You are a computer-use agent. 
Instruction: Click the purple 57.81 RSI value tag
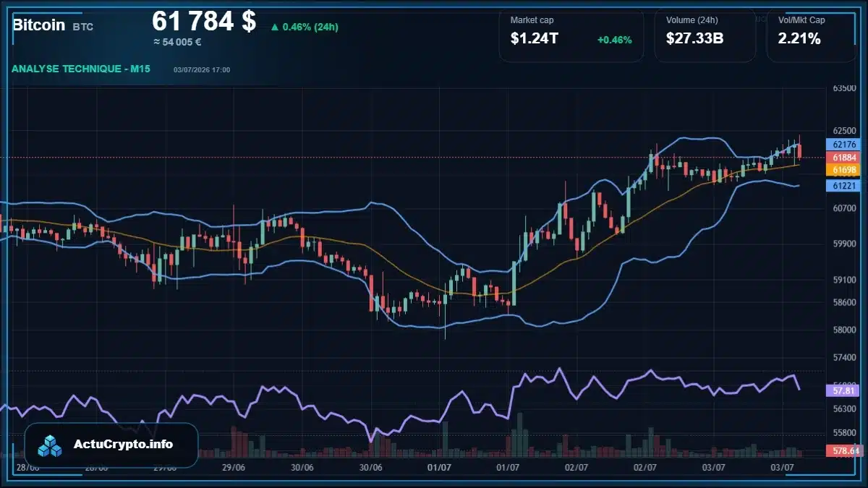pyautogui.click(x=842, y=390)
